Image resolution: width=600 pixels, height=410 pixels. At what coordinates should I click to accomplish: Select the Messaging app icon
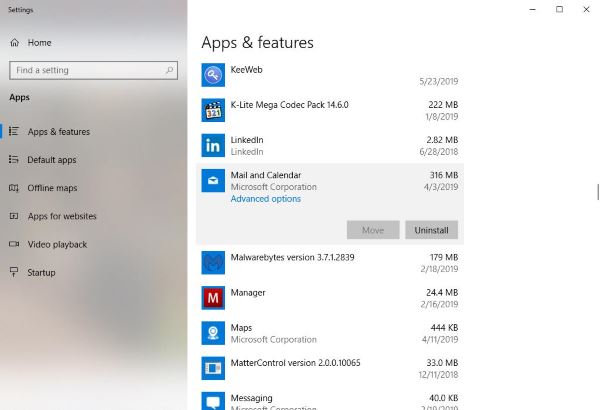(213, 401)
